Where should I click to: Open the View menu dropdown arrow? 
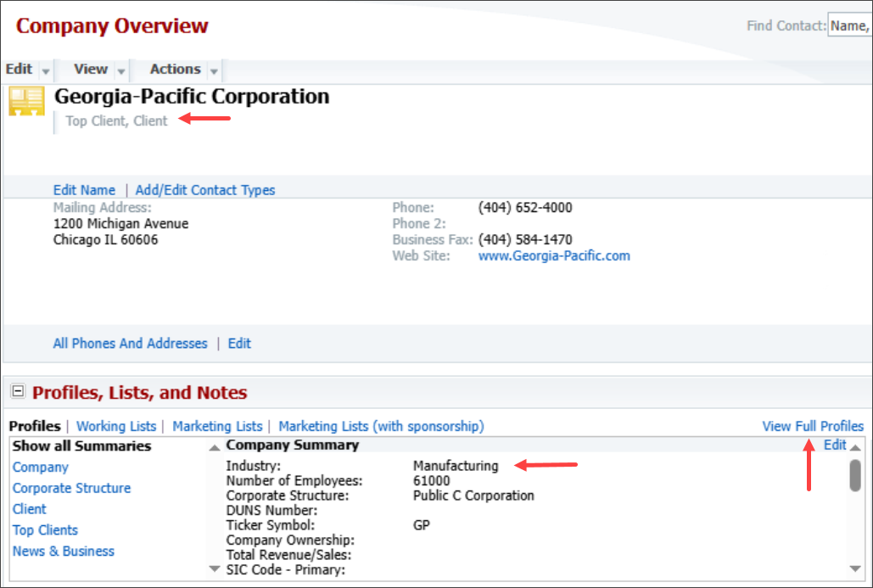[120, 70]
